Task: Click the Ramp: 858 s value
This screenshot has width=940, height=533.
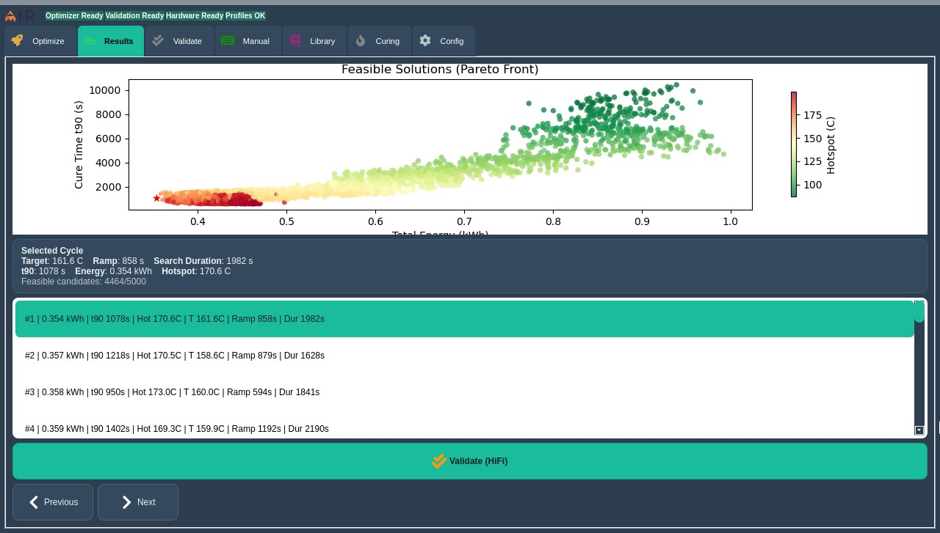Action: pyautogui.click(x=118, y=261)
